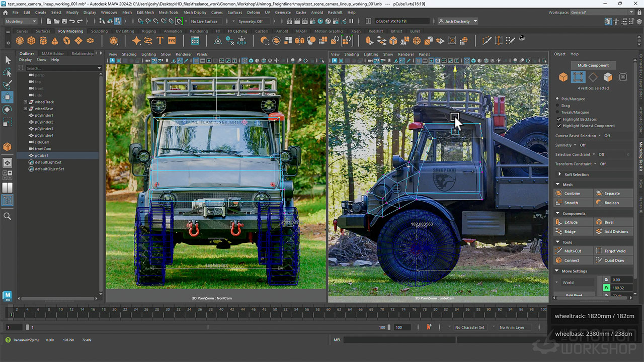Expand the Soft Selection section
This screenshot has width=644, height=362.
(x=577, y=174)
